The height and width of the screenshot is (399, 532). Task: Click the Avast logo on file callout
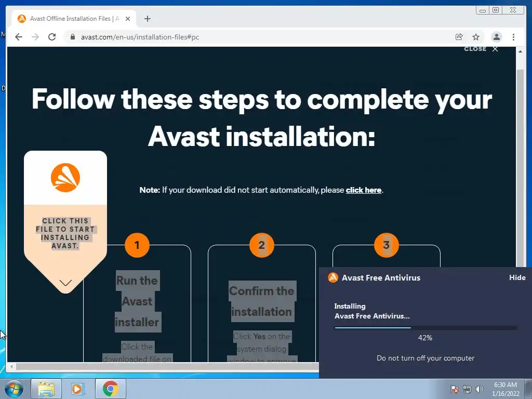coord(65,178)
